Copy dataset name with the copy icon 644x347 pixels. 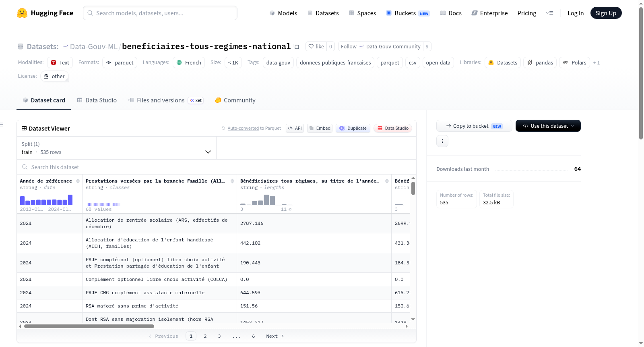[296, 46]
